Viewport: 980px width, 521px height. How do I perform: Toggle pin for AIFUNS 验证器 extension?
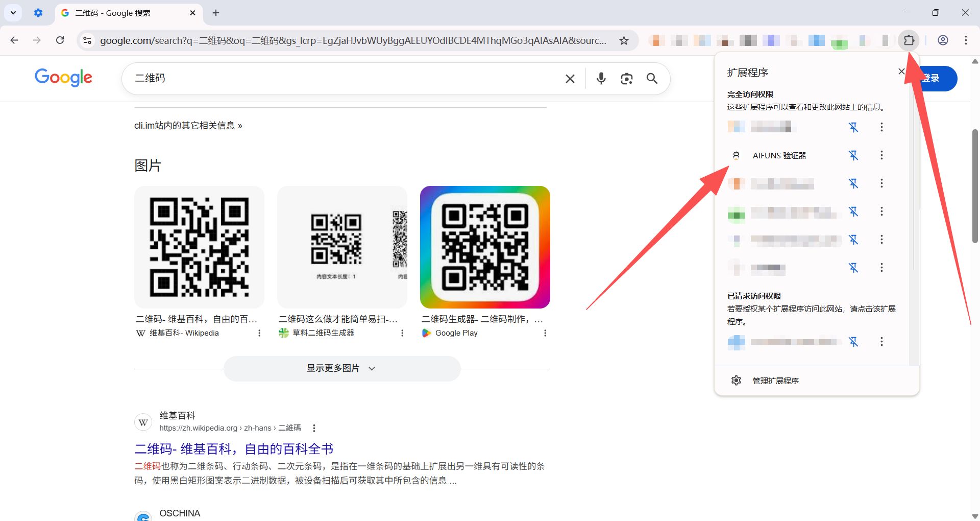(x=853, y=155)
